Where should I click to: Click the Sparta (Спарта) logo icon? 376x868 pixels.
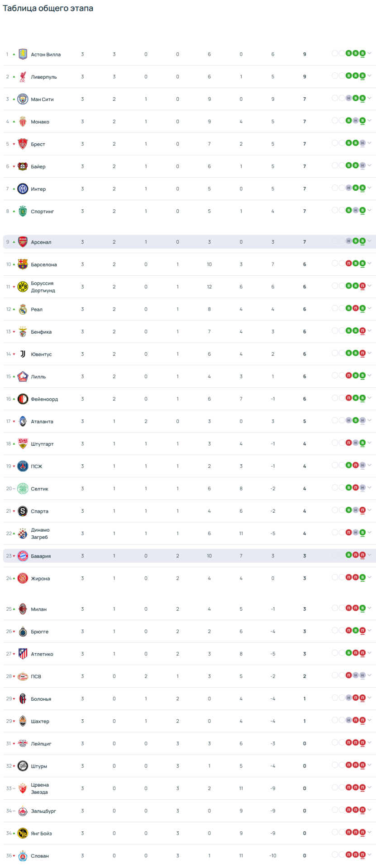coord(23,511)
